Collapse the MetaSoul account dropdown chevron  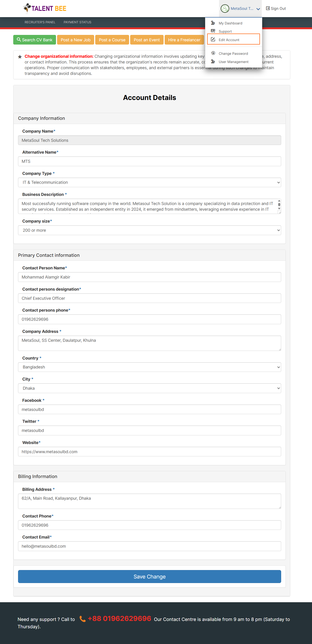[258, 9]
